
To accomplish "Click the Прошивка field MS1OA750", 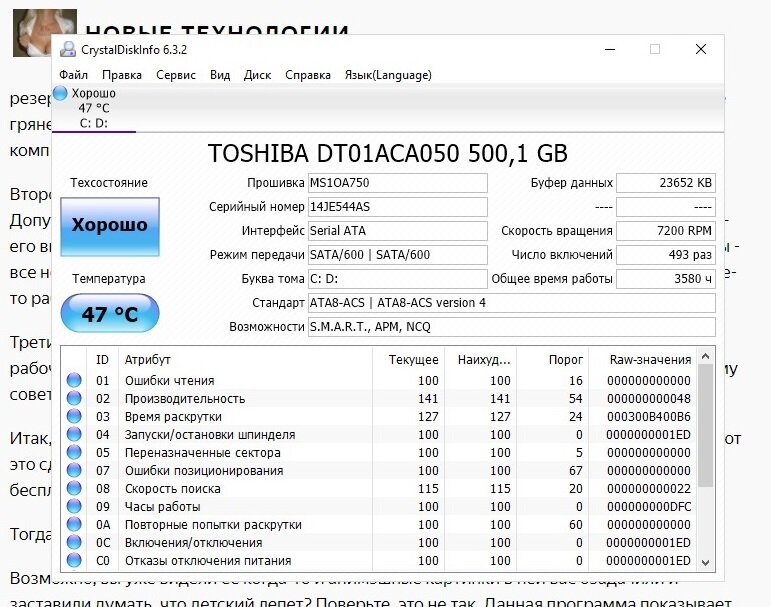I will 397,183.
